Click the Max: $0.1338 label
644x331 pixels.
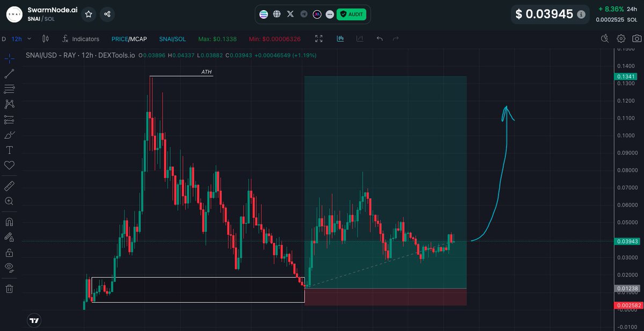(x=217, y=39)
